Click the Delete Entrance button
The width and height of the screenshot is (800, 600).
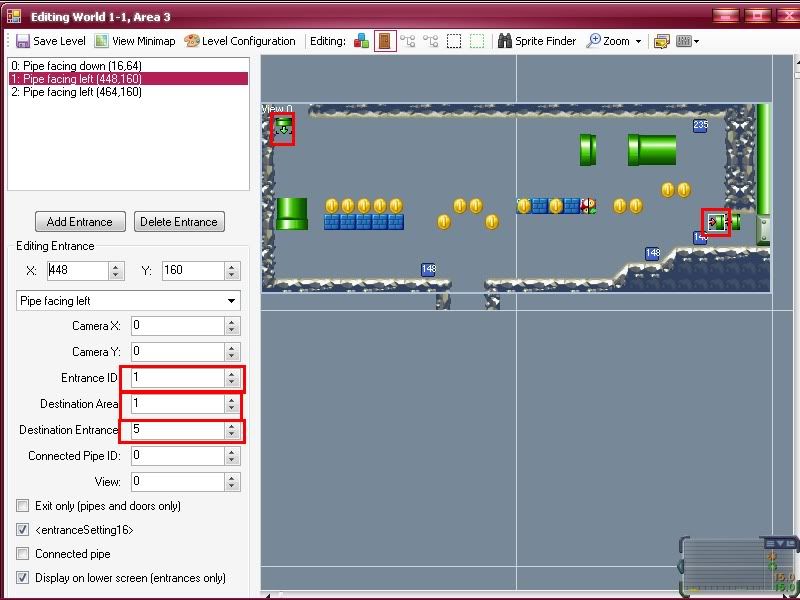179,222
